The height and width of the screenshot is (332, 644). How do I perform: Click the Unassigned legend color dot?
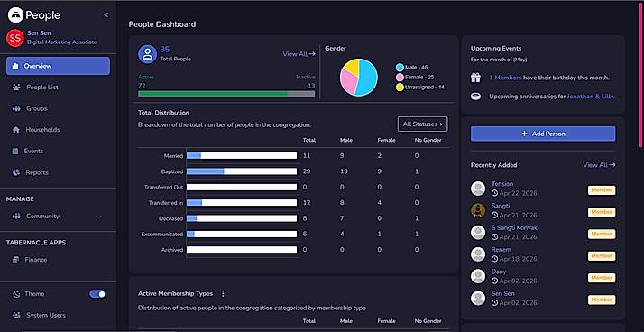tap(400, 88)
